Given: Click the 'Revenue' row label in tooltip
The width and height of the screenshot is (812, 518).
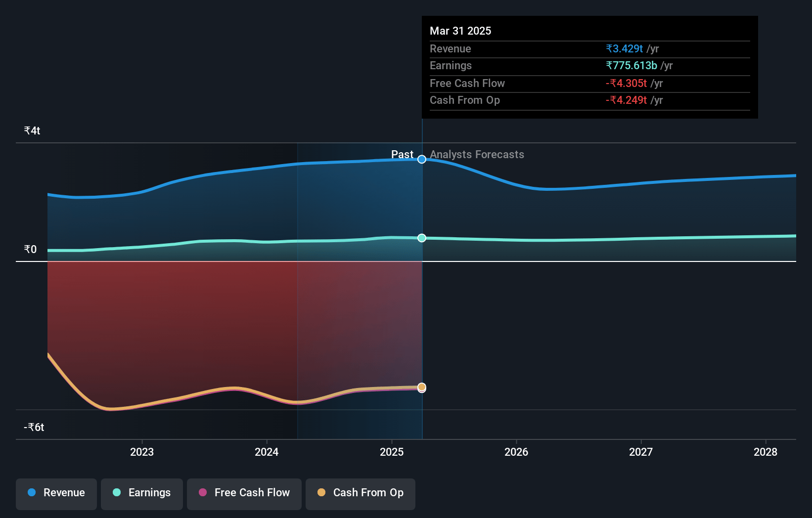Looking at the screenshot, I should pyautogui.click(x=450, y=48).
